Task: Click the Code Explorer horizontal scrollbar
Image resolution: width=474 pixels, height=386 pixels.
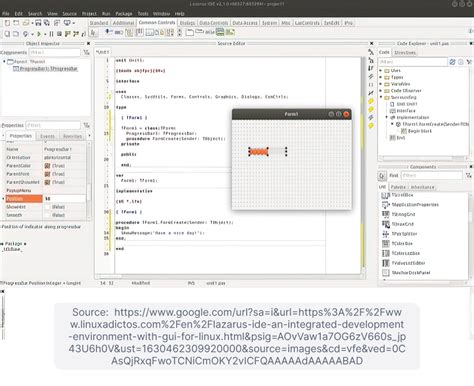Action: pos(423,158)
